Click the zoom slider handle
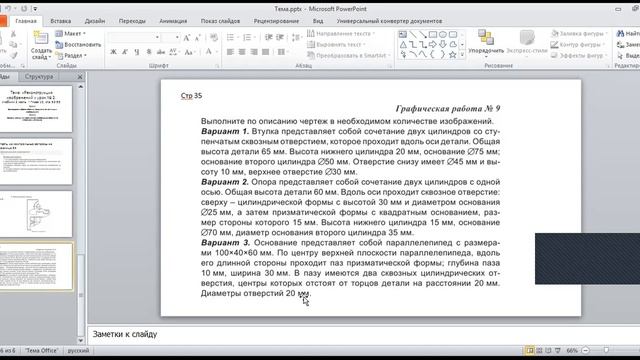Viewport: 640px width, 360px height. click(607, 351)
